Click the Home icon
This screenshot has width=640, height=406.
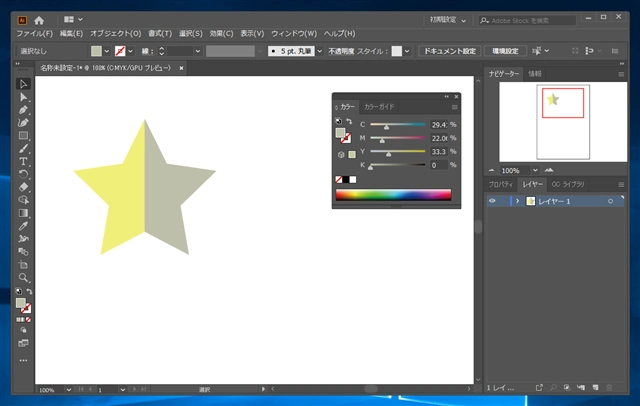coord(39,20)
